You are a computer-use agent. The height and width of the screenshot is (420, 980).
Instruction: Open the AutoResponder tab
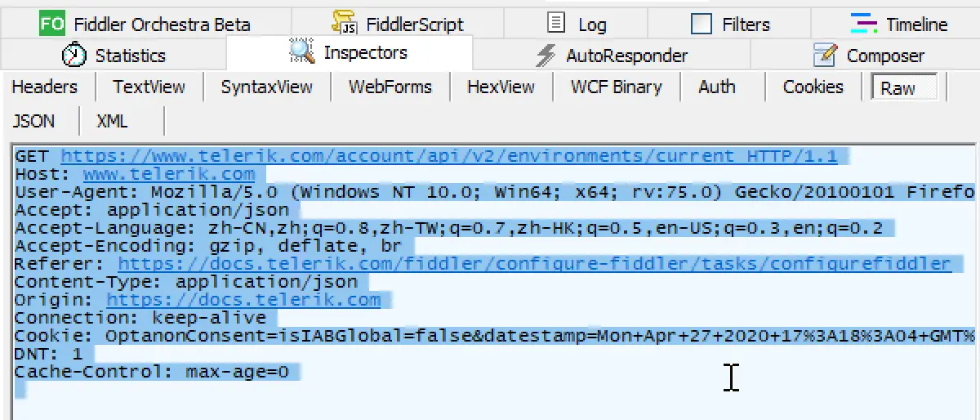click(x=611, y=56)
